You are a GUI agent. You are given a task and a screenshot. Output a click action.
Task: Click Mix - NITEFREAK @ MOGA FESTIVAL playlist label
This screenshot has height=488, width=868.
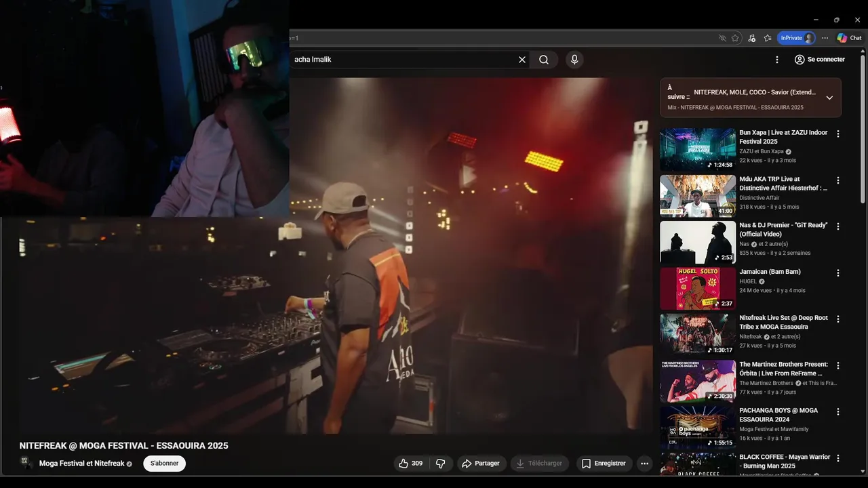[x=735, y=107]
